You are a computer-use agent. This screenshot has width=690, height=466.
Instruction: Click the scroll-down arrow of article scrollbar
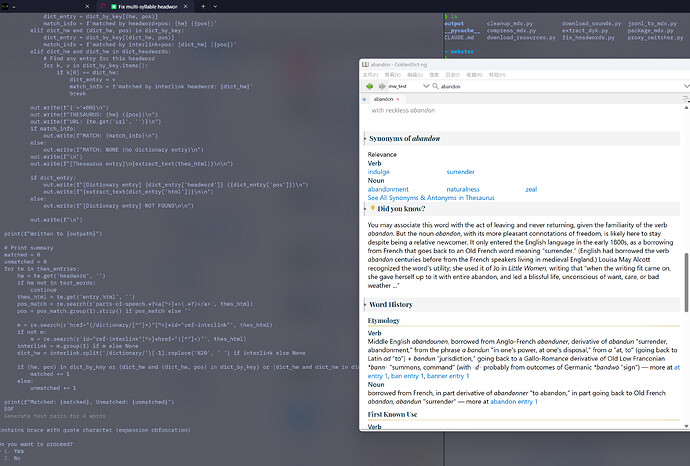click(686, 426)
